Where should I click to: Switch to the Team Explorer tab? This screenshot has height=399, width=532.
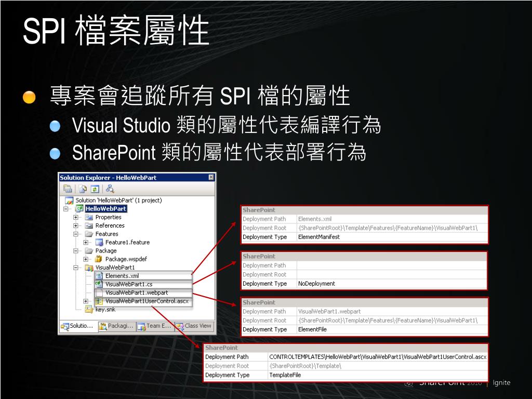pyautogui.click(x=155, y=326)
